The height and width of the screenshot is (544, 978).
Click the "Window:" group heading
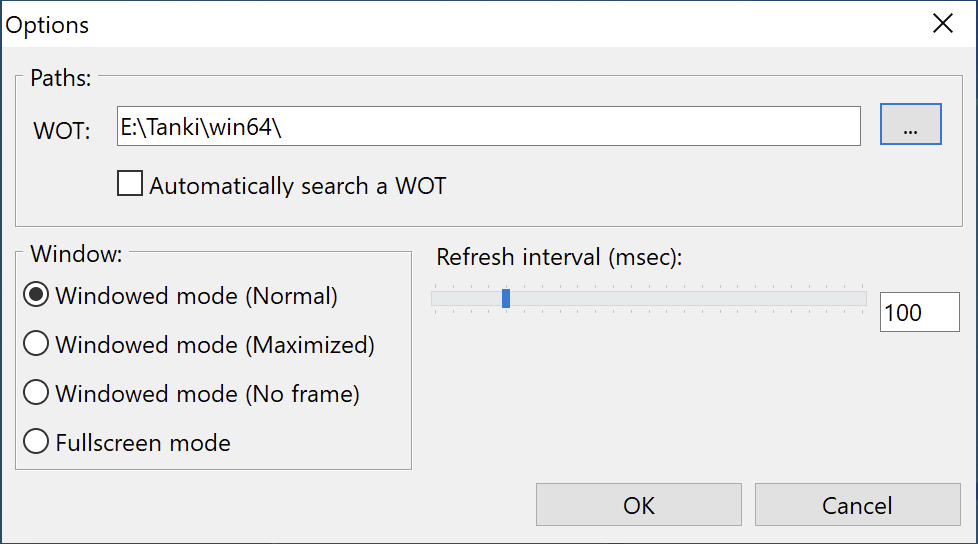(76, 253)
